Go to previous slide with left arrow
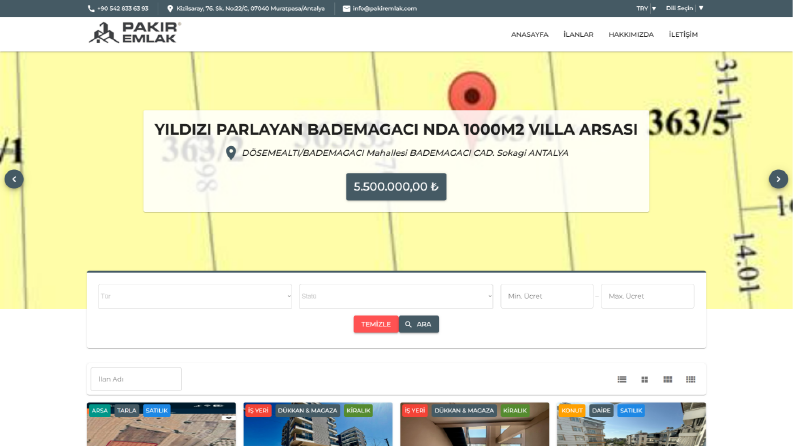 click(x=14, y=179)
